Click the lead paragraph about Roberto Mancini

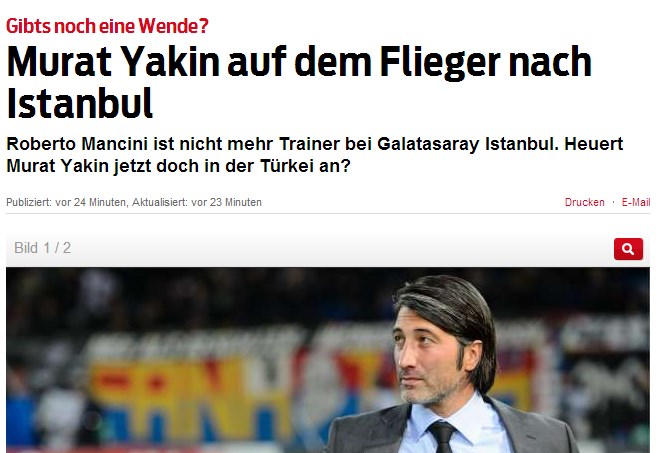pos(314,155)
